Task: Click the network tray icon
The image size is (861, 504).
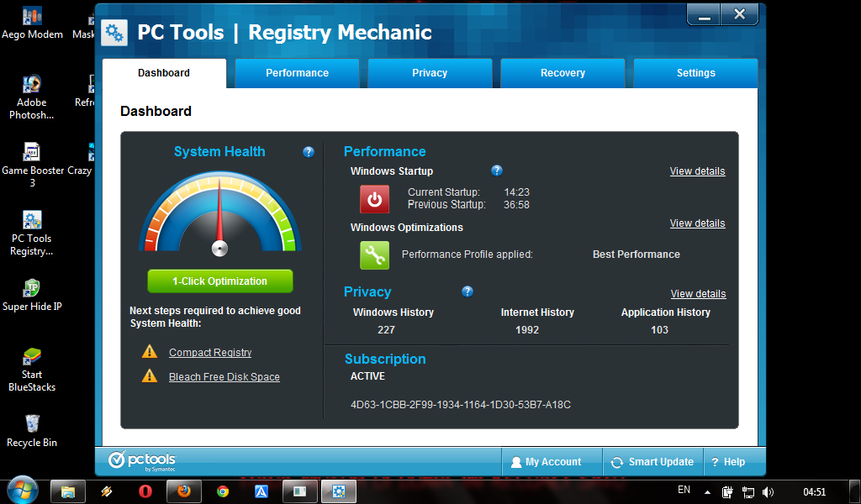Action: coord(747,492)
